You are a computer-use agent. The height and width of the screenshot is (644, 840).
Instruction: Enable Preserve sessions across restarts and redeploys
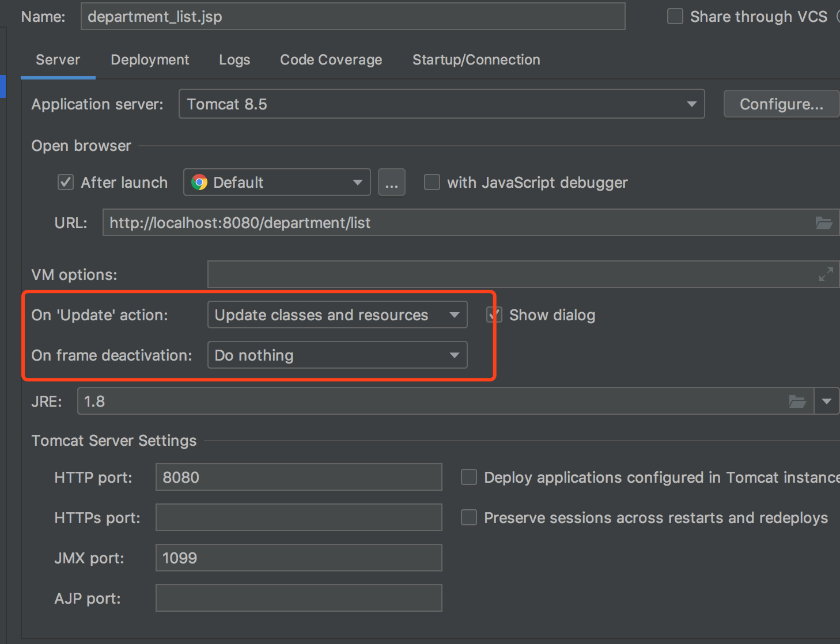(x=469, y=518)
